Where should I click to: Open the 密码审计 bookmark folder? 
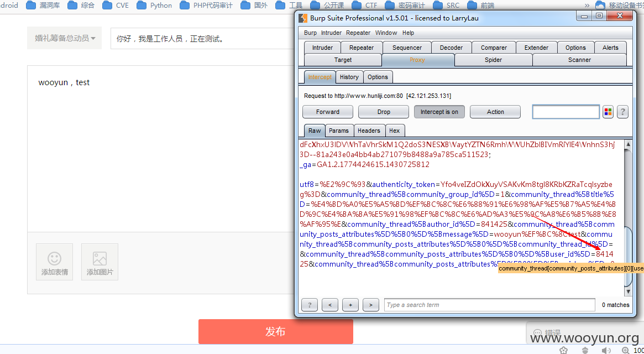(405, 6)
